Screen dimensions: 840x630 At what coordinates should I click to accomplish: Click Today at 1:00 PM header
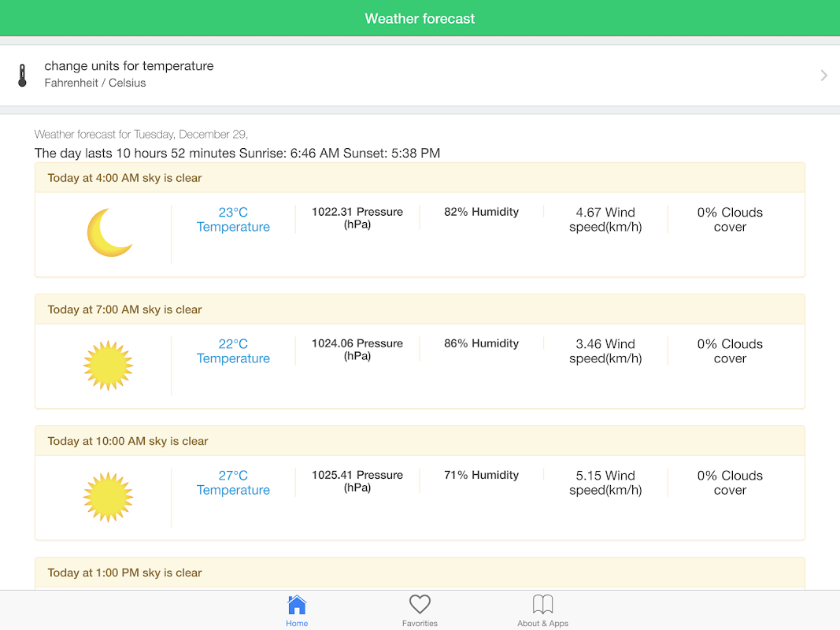point(124,573)
